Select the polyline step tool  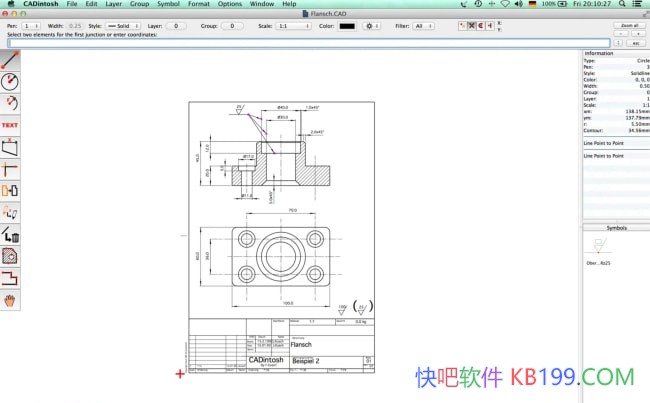pyautogui.click(x=11, y=277)
